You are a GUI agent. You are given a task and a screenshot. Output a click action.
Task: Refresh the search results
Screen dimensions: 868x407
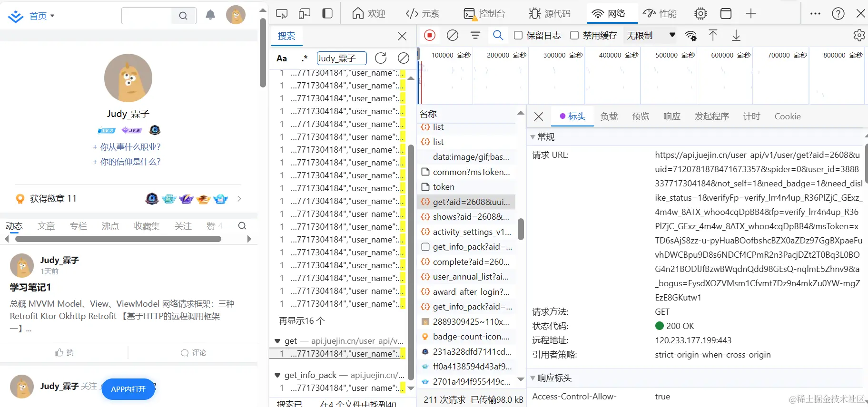point(381,58)
